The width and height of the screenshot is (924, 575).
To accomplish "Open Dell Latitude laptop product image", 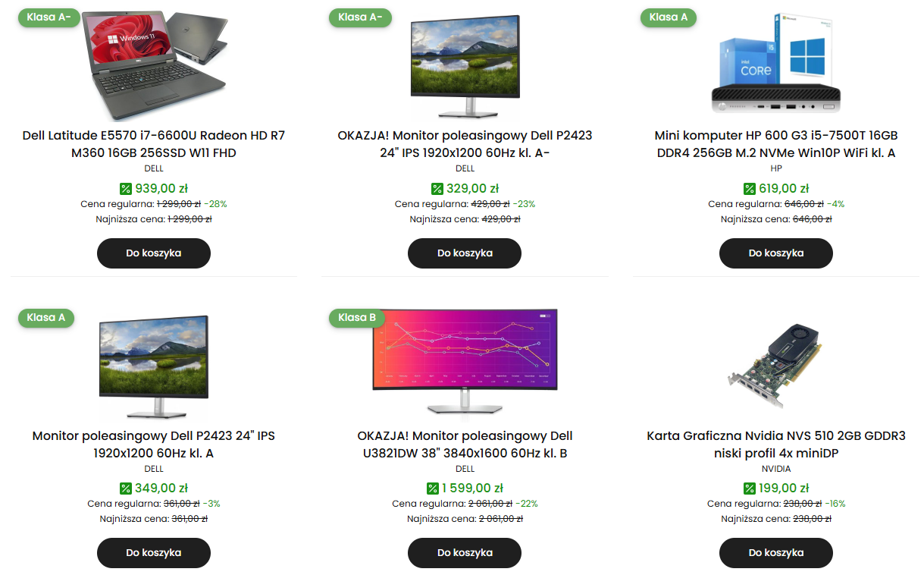I will coord(154,64).
